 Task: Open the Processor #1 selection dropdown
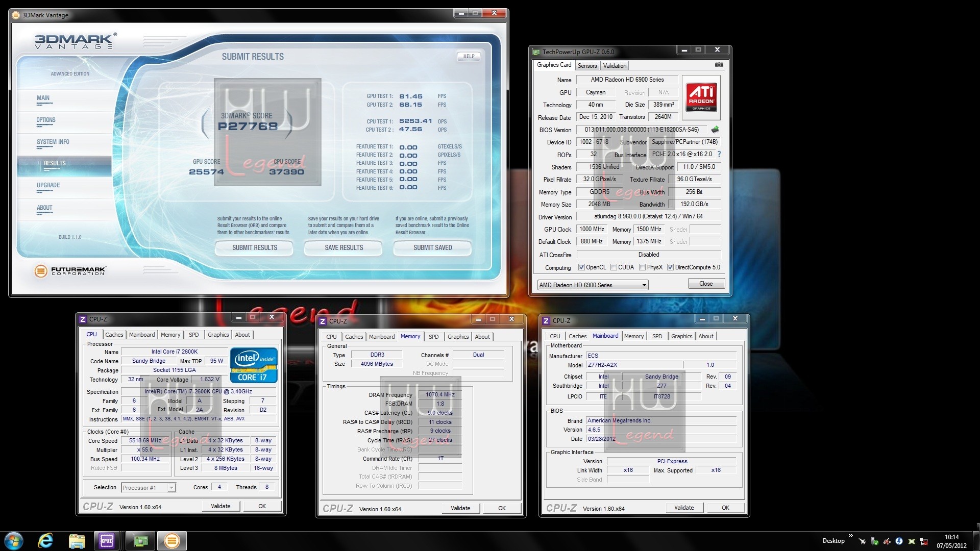pos(149,488)
